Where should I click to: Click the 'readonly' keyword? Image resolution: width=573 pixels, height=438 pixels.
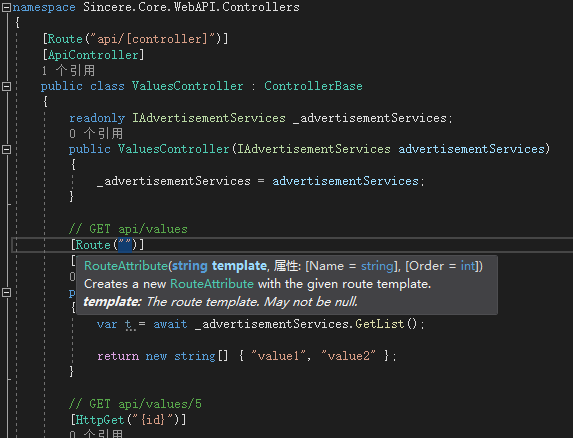pos(97,118)
